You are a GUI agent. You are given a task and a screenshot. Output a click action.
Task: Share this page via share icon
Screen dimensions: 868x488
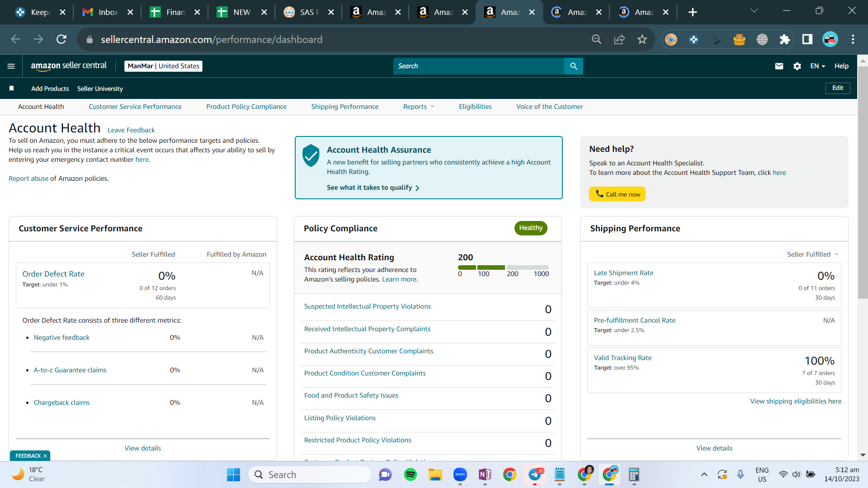(x=619, y=39)
